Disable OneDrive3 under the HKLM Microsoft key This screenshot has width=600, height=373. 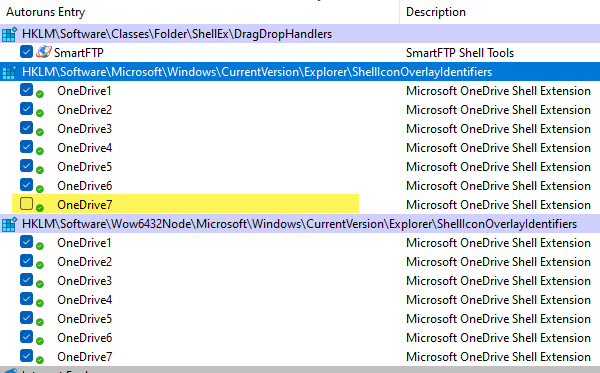26,127
